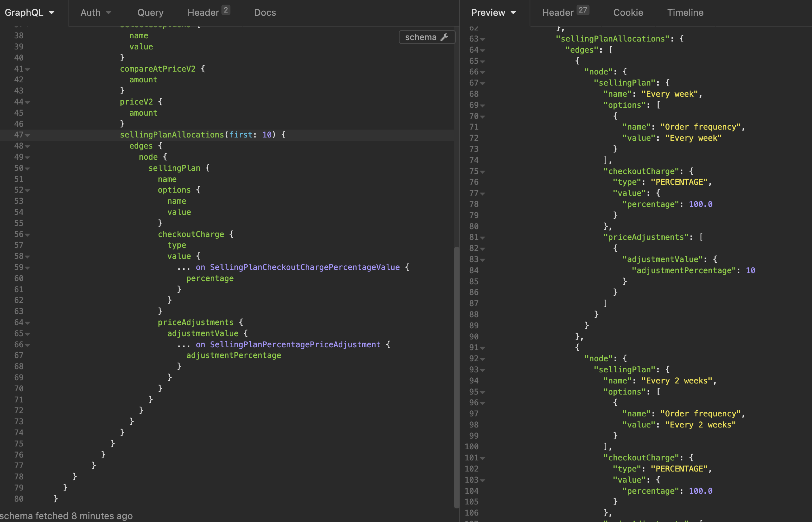
Task: Click the schema wrench button
Action: (427, 37)
